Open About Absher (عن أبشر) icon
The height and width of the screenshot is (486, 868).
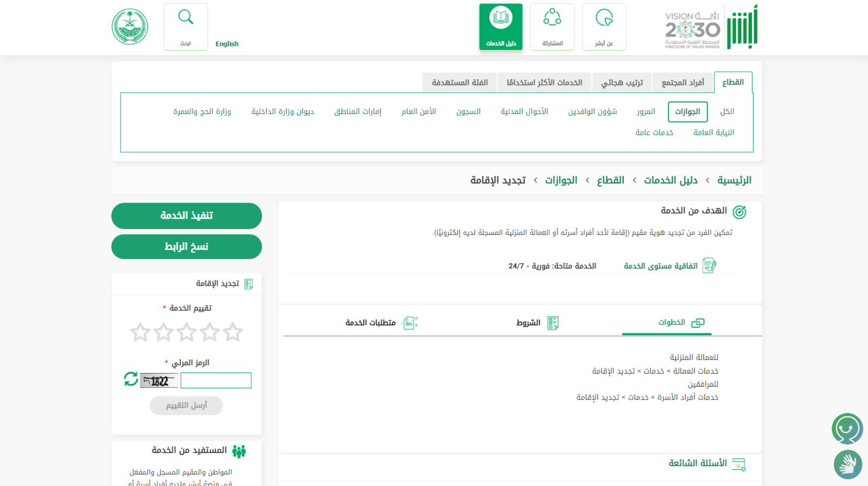point(604,27)
